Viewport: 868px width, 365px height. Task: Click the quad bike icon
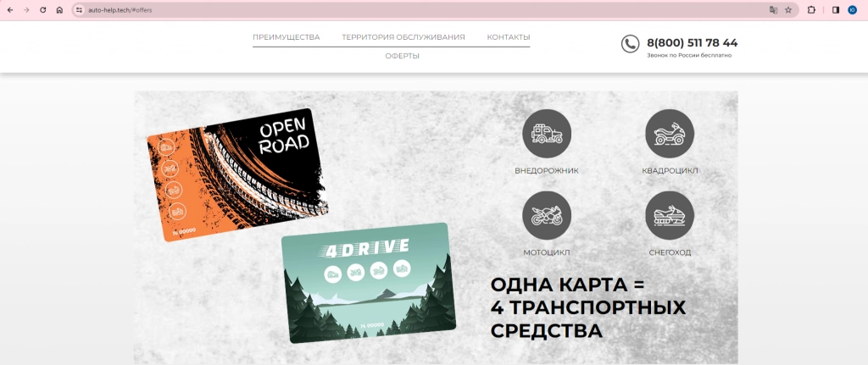pos(670,134)
